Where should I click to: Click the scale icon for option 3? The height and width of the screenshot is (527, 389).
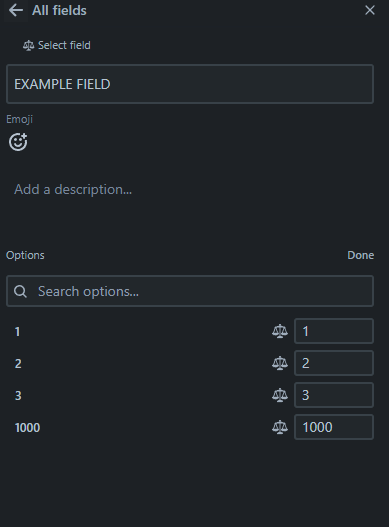pyautogui.click(x=280, y=395)
